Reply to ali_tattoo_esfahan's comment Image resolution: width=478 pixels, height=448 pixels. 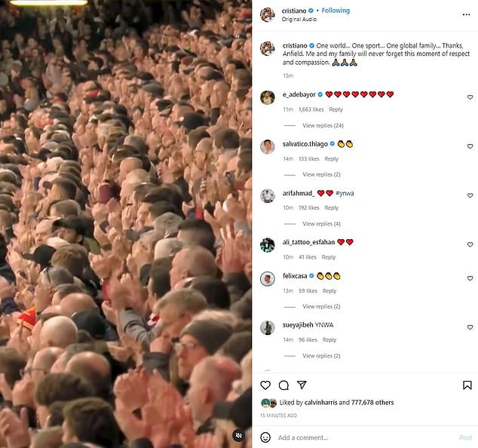pos(329,257)
